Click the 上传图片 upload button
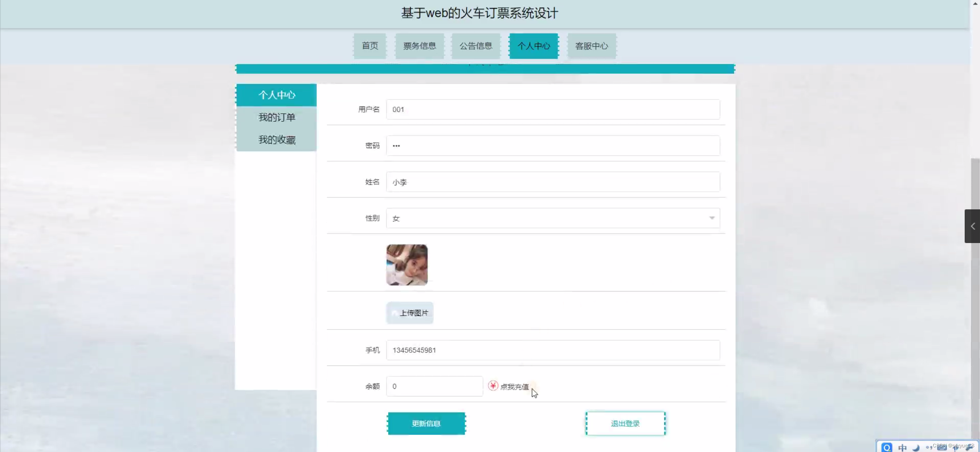 click(410, 313)
